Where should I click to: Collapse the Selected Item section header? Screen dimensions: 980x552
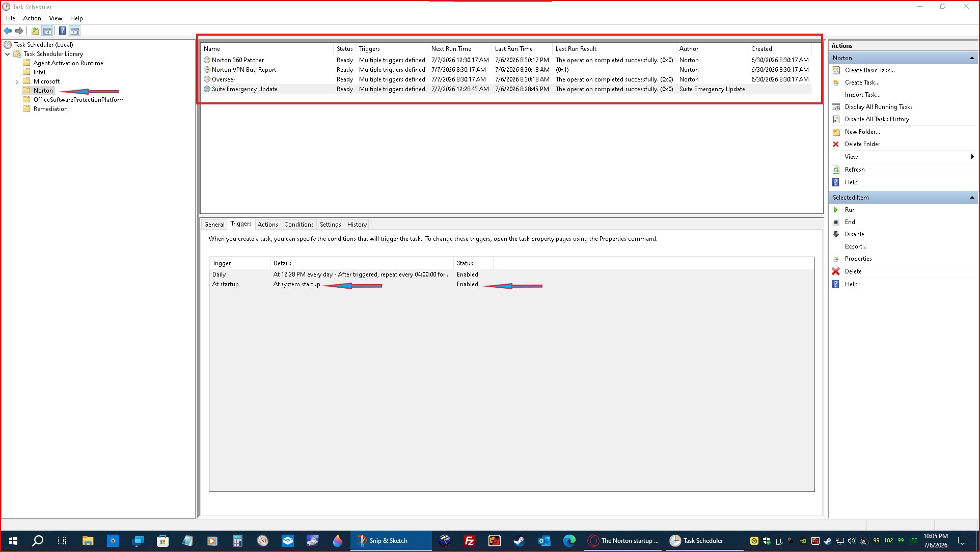click(971, 198)
